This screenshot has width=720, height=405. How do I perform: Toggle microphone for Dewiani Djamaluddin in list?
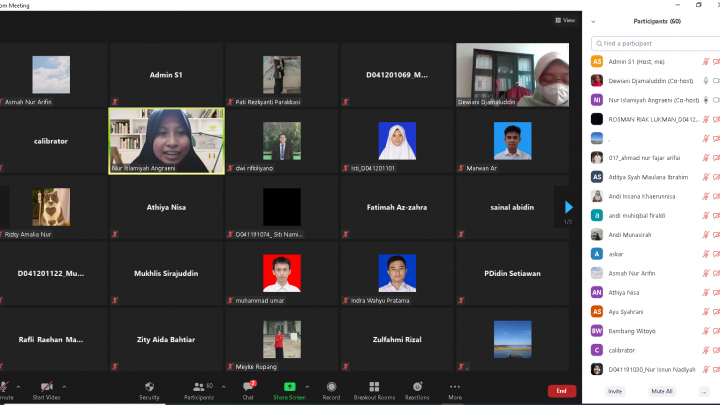(705, 80)
